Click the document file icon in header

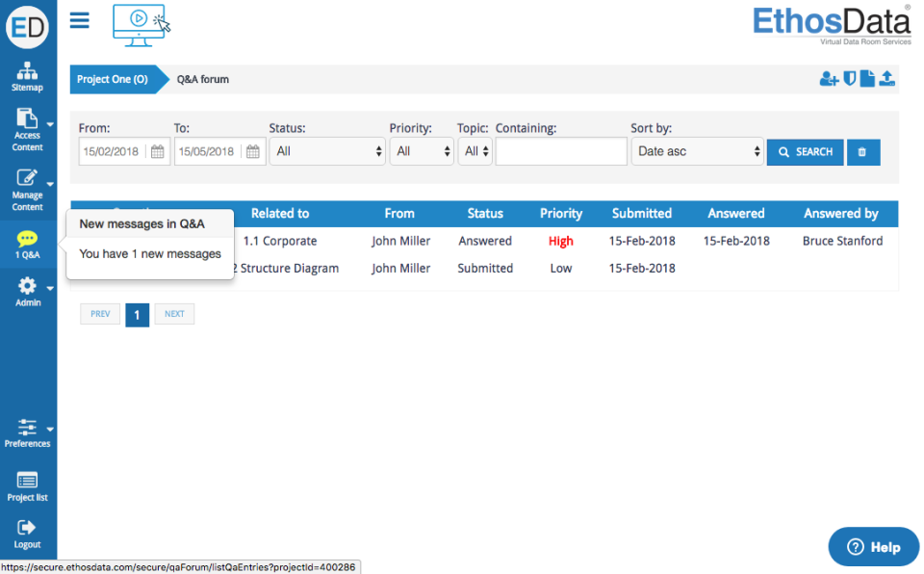point(867,79)
